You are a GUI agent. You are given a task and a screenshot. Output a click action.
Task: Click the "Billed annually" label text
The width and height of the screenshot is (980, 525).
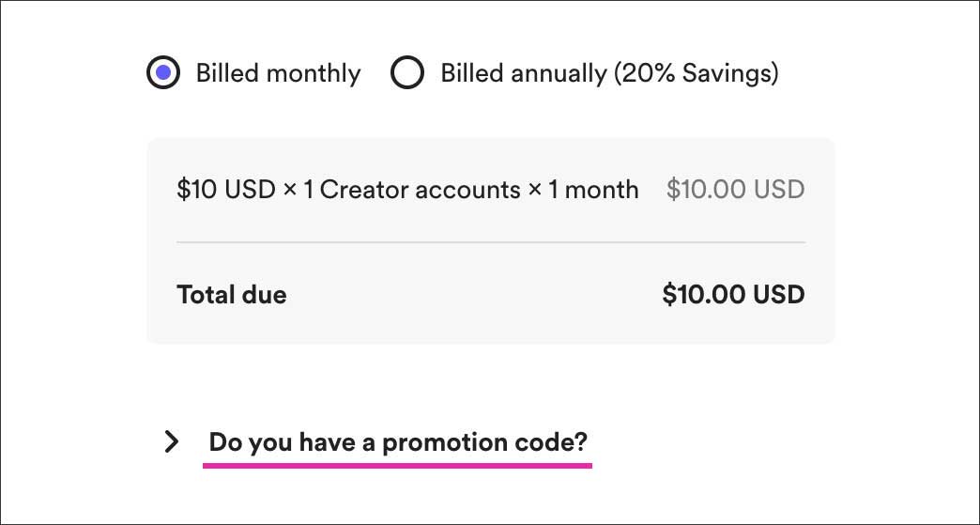click(524, 73)
